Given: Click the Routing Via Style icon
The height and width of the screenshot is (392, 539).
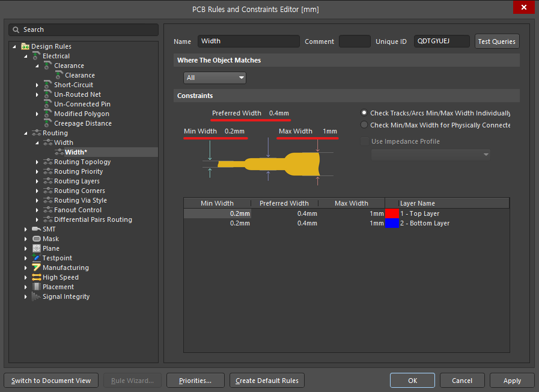Looking at the screenshot, I should point(48,200).
